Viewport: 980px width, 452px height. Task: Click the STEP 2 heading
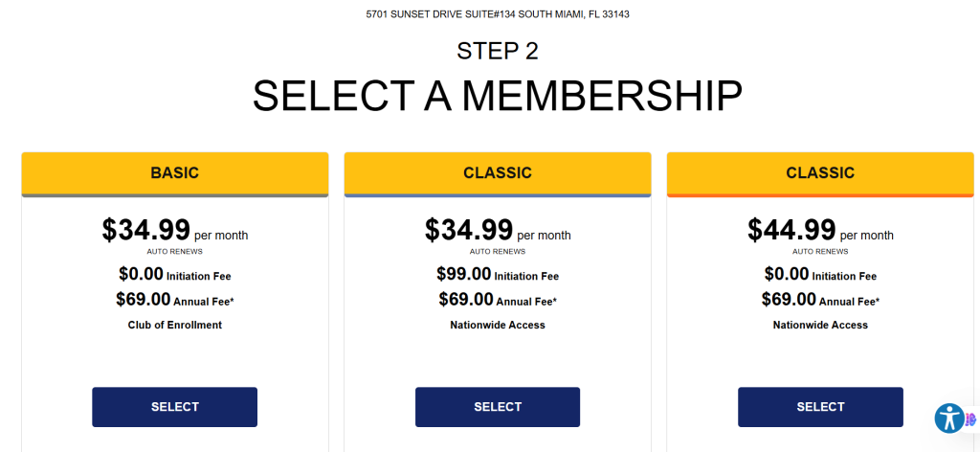[497, 52]
